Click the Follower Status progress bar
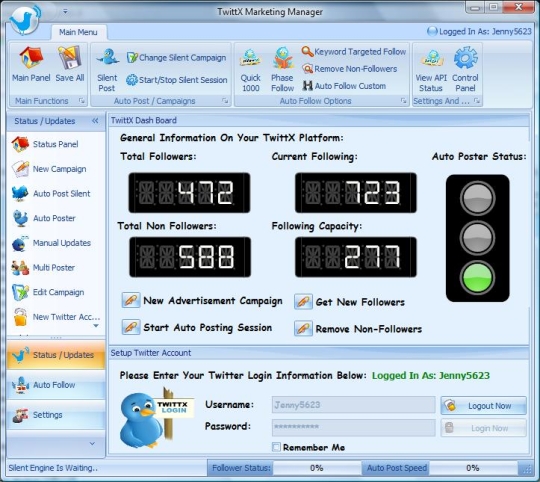 [316, 468]
